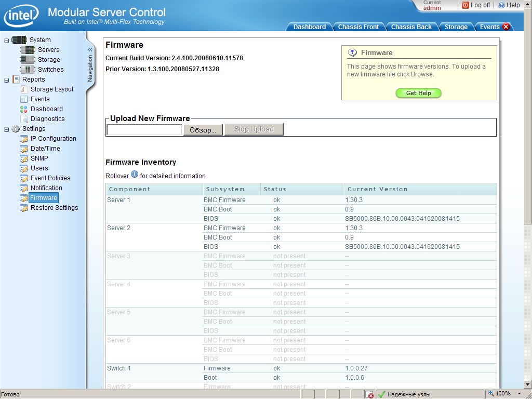Click the firmware file path input field
The height and width of the screenshot is (399, 532).
144,130
